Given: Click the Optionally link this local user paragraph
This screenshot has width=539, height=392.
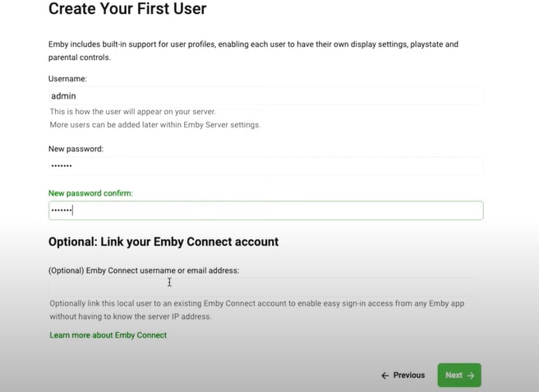Looking at the screenshot, I should (x=256, y=309).
